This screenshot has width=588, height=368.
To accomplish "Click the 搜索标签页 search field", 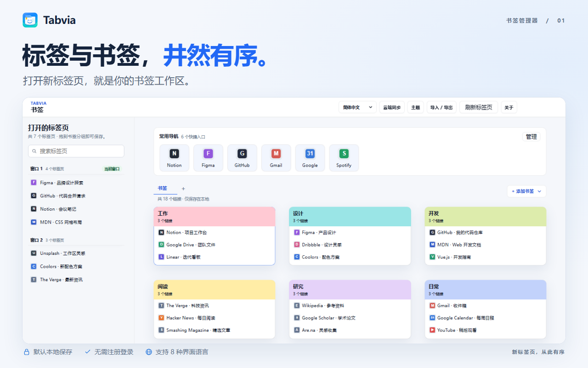I will coord(76,151).
